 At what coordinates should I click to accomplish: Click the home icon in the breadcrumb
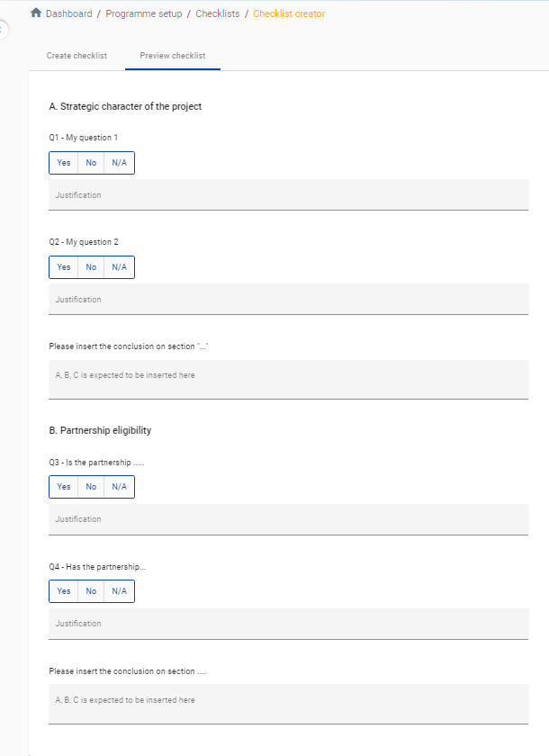(x=36, y=13)
